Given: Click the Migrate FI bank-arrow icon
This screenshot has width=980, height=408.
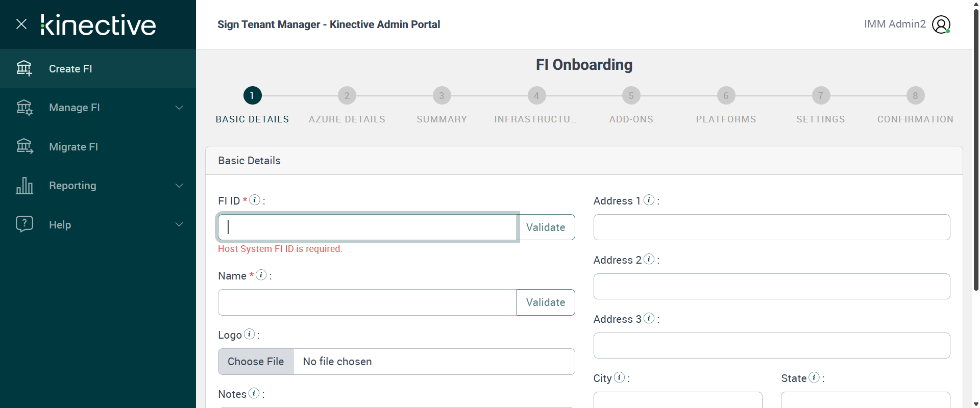Looking at the screenshot, I should coord(24,146).
